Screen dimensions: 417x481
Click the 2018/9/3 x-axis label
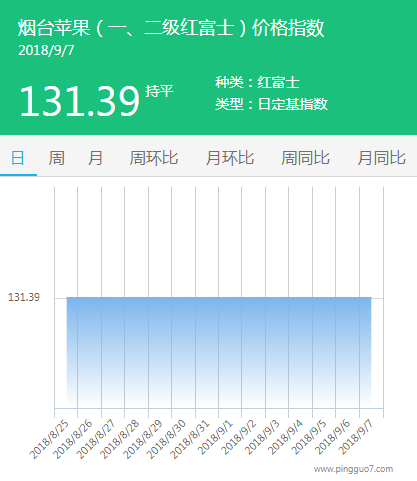(262, 437)
